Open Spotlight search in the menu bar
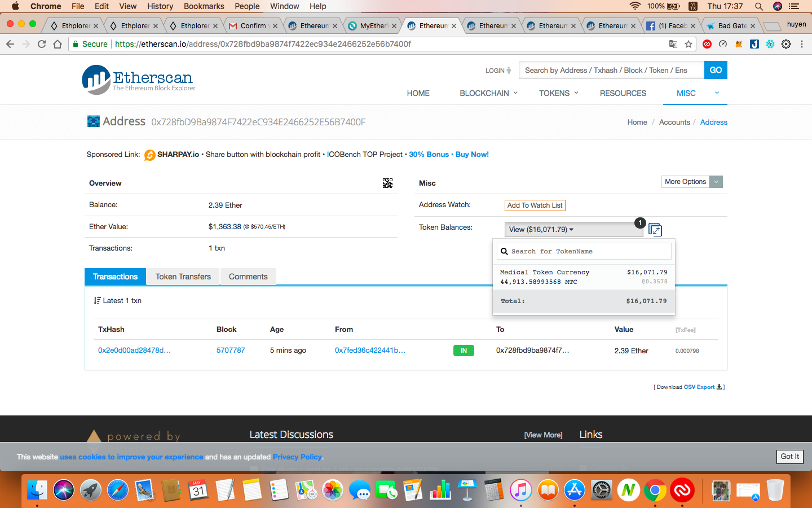 (x=759, y=6)
